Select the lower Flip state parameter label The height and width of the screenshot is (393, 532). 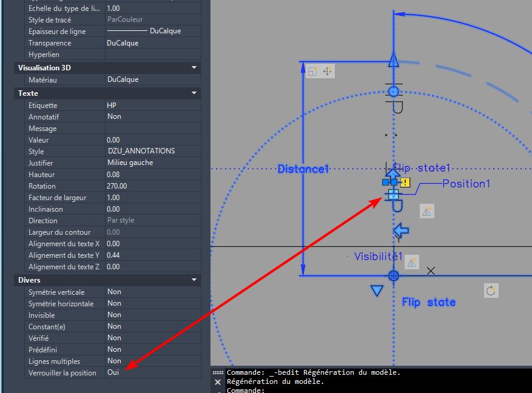click(x=429, y=302)
